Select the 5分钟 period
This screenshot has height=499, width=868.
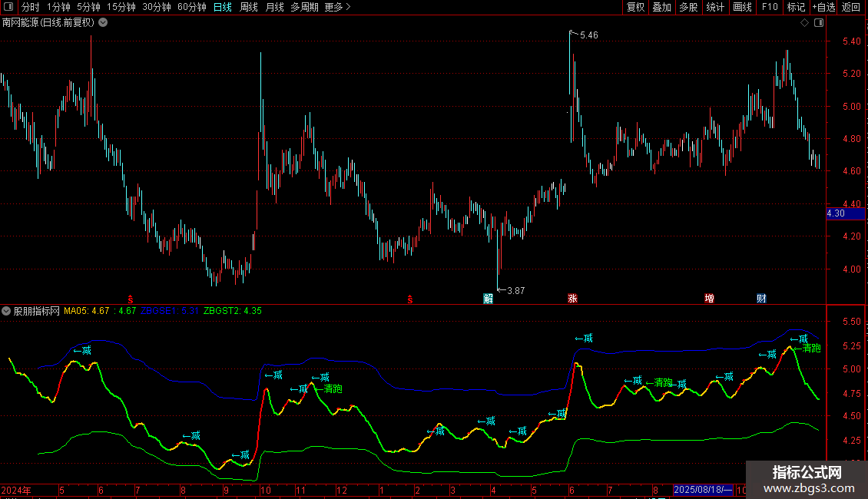[x=88, y=7]
